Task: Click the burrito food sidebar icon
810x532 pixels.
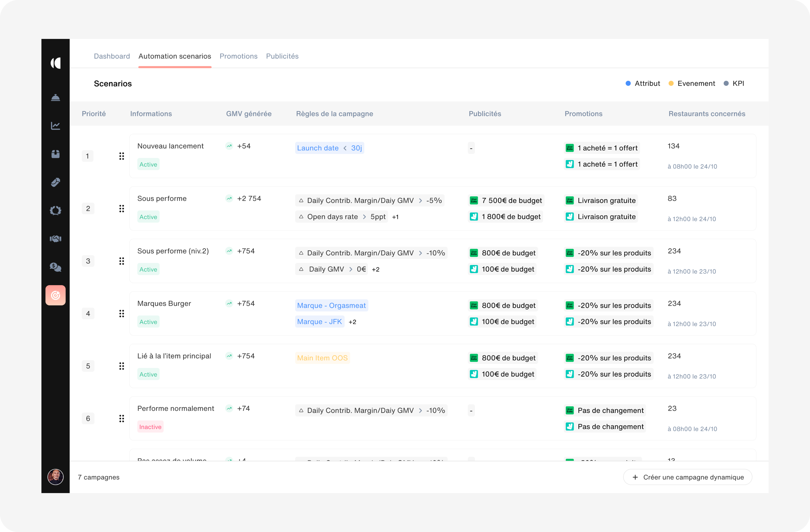Action: point(55,182)
